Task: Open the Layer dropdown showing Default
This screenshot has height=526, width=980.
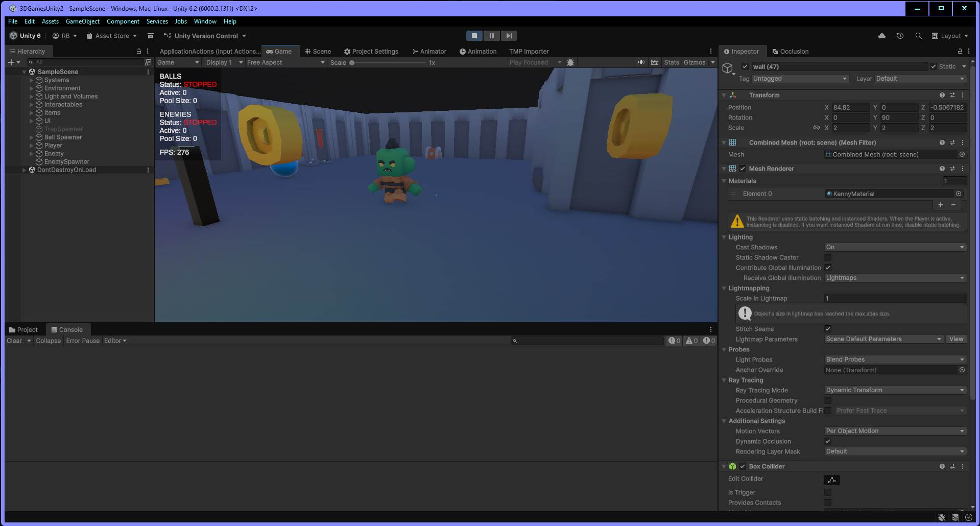Action: (x=919, y=78)
